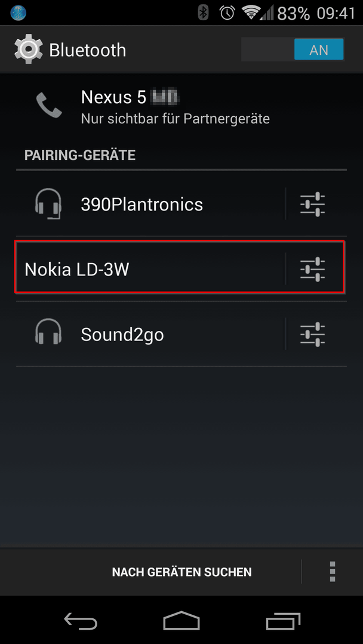Tap the Settings gear icon beside Bluetooth
This screenshot has width=363, height=644.
[29, 49]
